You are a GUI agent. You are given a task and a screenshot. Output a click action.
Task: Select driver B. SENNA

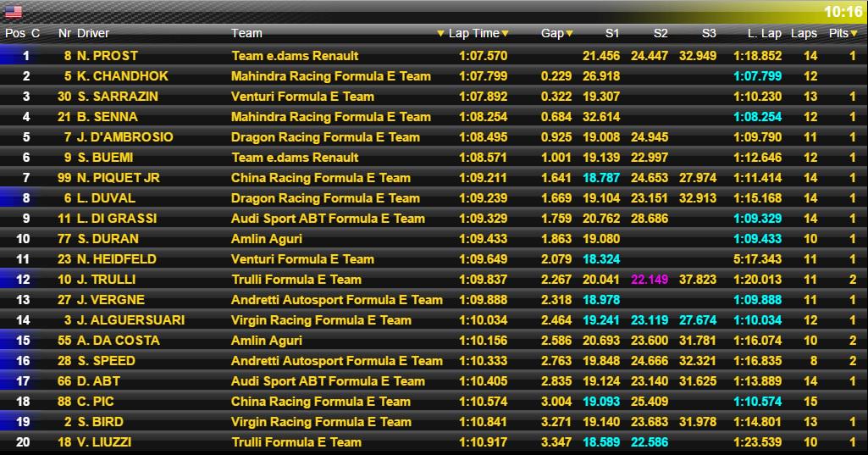(x=108, y=117)
